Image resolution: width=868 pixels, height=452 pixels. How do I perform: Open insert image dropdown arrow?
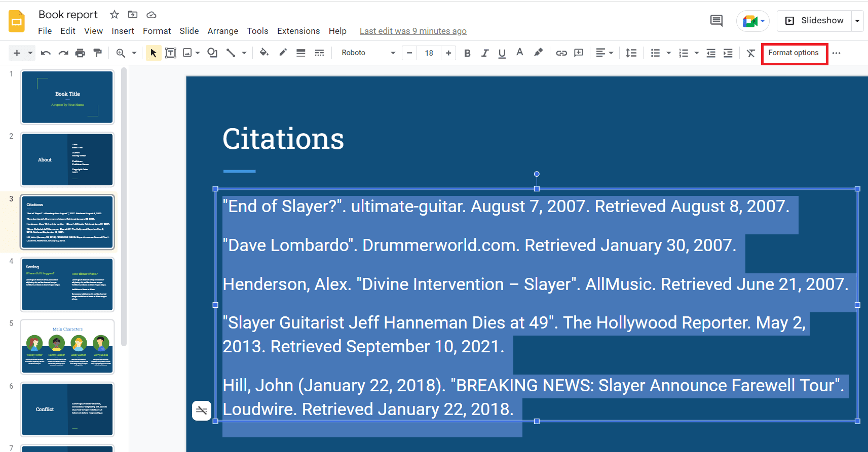click(198, 53)
